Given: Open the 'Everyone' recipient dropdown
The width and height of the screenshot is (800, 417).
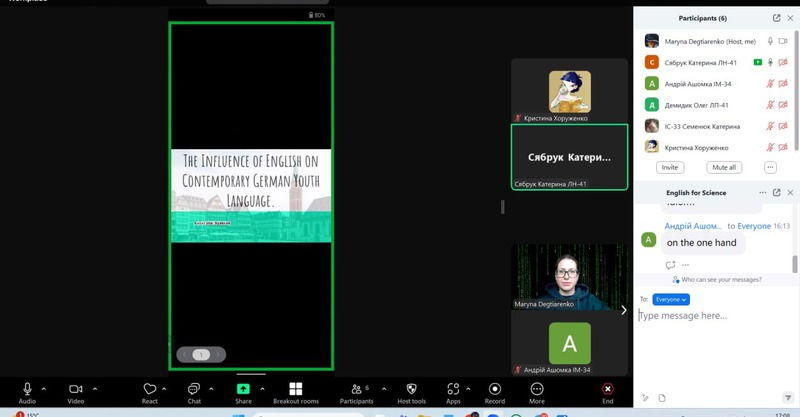Looking at the screenshot, I should [671, 300].
